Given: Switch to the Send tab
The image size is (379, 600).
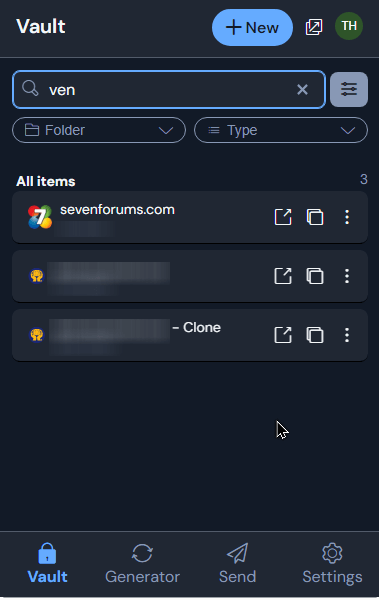Looking at the screenshot, I should pos(237,564).
